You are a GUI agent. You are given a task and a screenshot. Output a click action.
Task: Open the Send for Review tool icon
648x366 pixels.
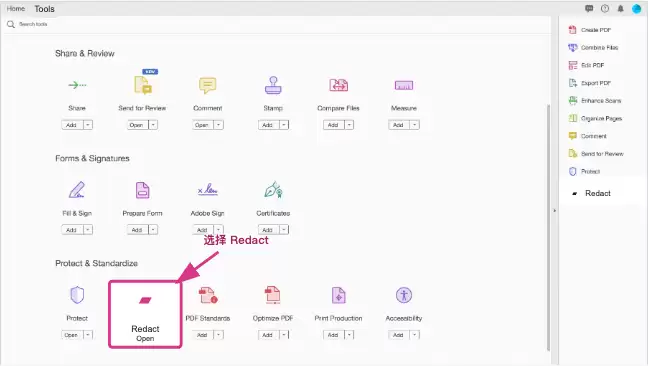click(143, 84)
